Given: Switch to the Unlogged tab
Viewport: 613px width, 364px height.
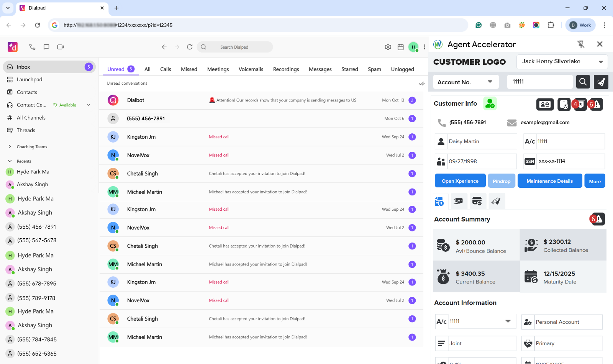Looking at the screenshot, I should click(x=402, y=69).
